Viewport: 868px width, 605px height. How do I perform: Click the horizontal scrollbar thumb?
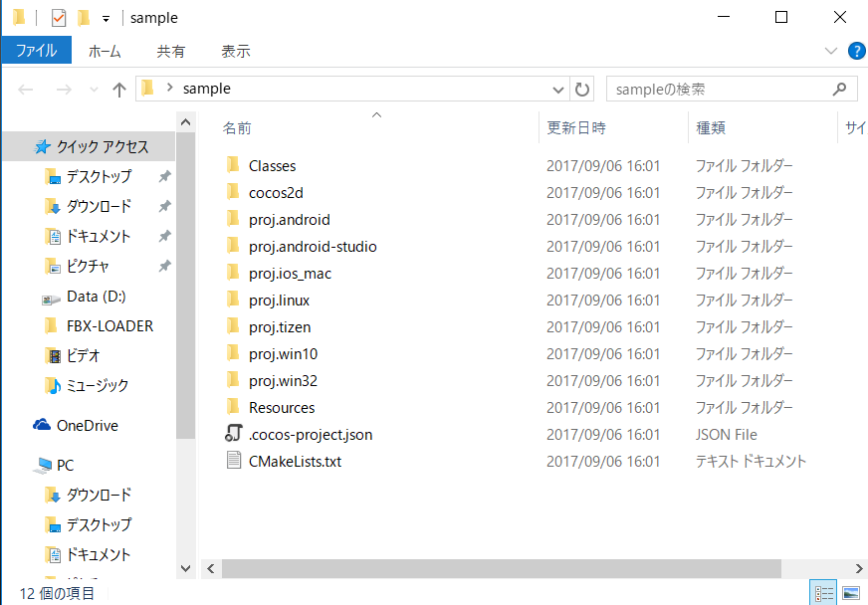[502, 568]
